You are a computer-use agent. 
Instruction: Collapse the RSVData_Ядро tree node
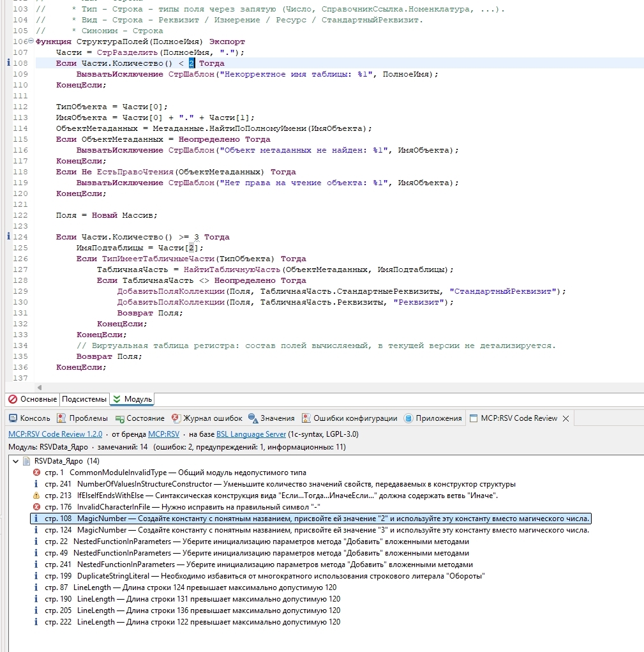16,460
